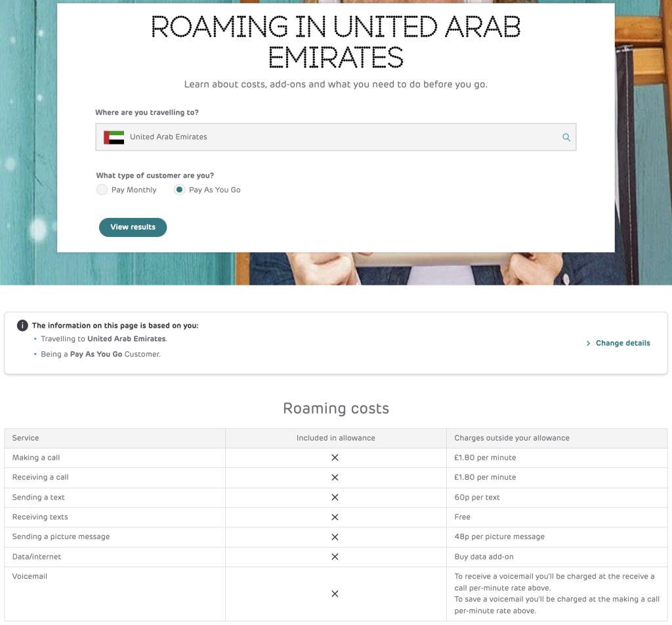The height and width of the screenshot is (625, 672).
Task: Click the 'Learn about costs, add-ons' subtitle
Action: coord(336,85)
